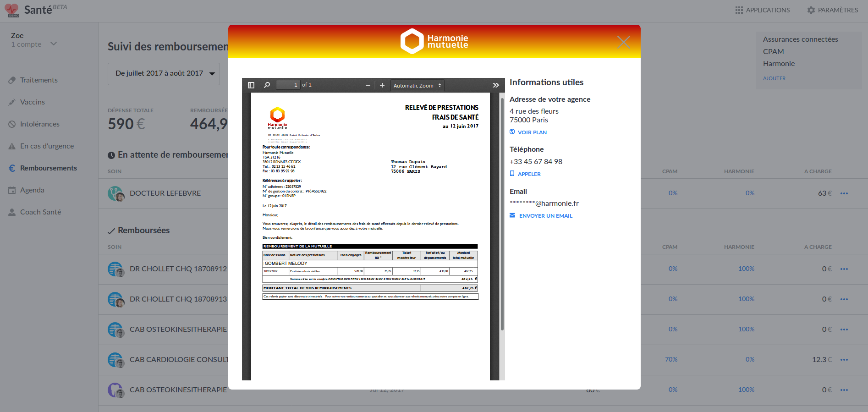Expand the Zoe account chevron
The image size is (868, 412).
click(x=54, y=44)
